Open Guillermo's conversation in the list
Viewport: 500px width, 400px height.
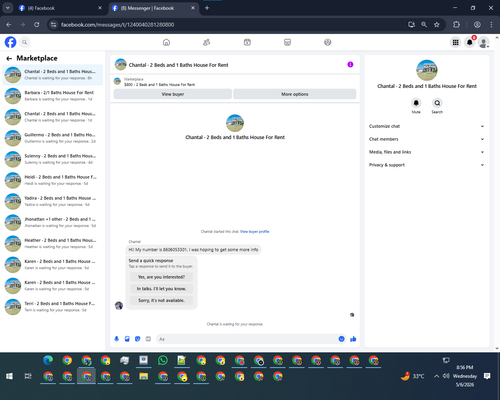(x=53, y=138)
